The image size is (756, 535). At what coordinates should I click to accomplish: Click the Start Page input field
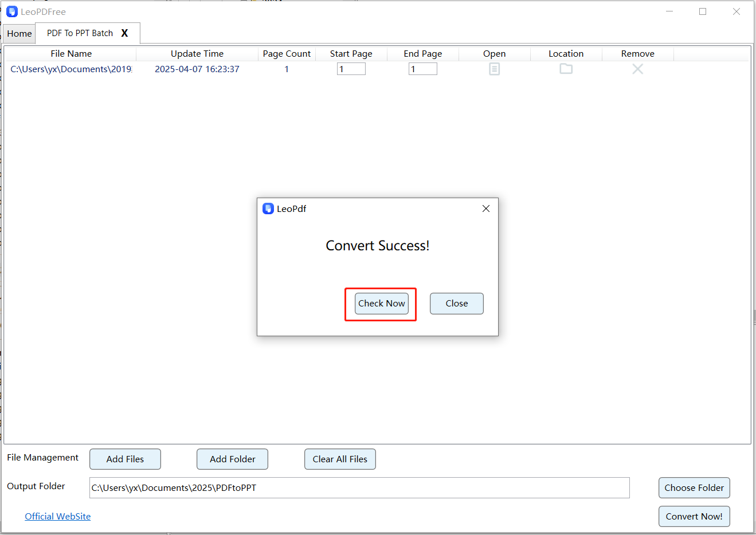351,68
